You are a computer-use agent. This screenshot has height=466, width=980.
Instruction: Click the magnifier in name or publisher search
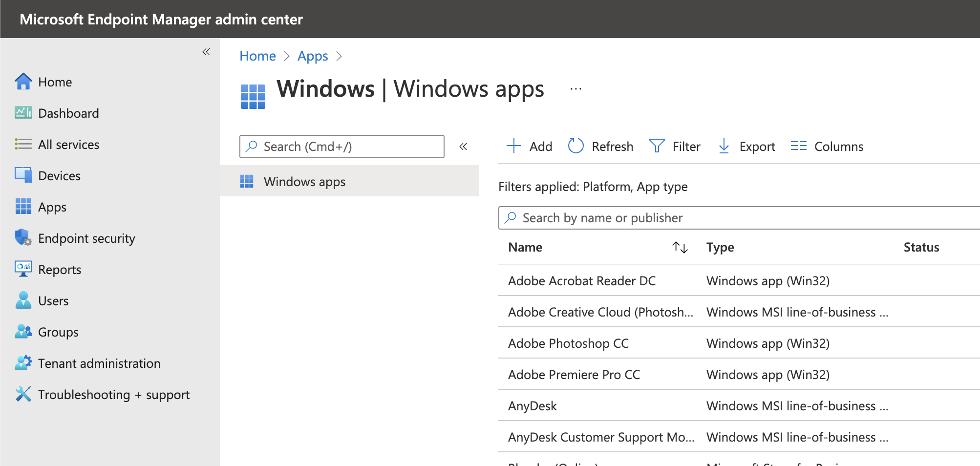tap(511, 217)
